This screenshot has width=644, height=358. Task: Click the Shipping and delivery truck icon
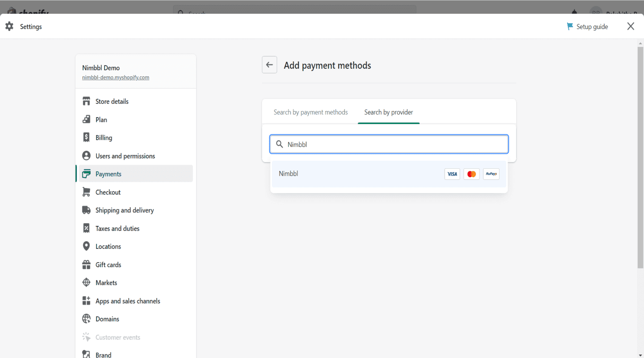(86, 210)
